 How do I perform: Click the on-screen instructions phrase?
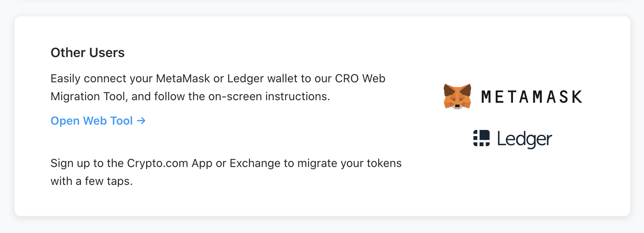point(269,97)
